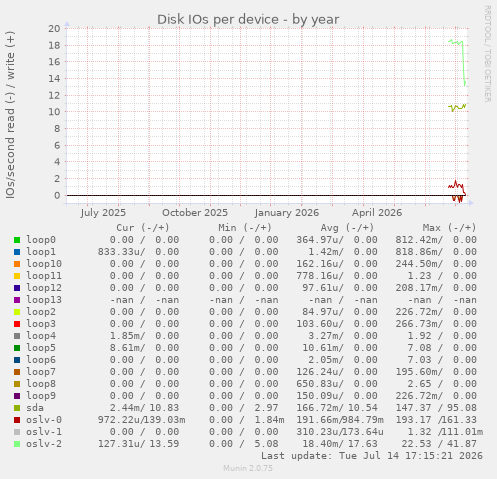
Task: Click sda max value '147.37 / 95.08'
Action: 436,408
